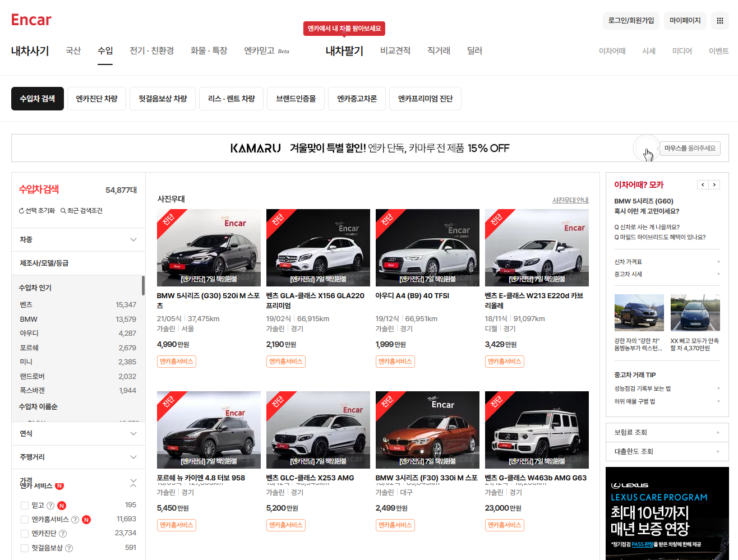738x560 pixels.
Task: Click arrow beside 중고차 시세
Action: click(718, 274)
